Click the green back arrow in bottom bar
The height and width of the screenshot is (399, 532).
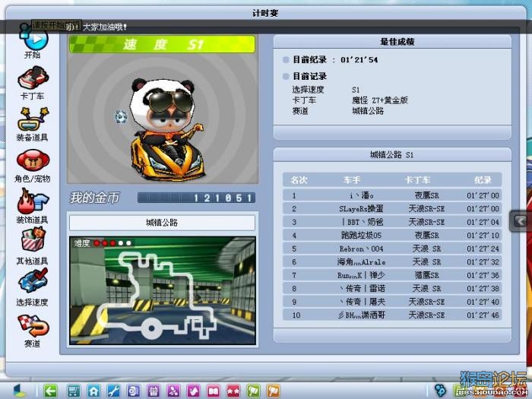pyautogui.click(x=51, y=391)
